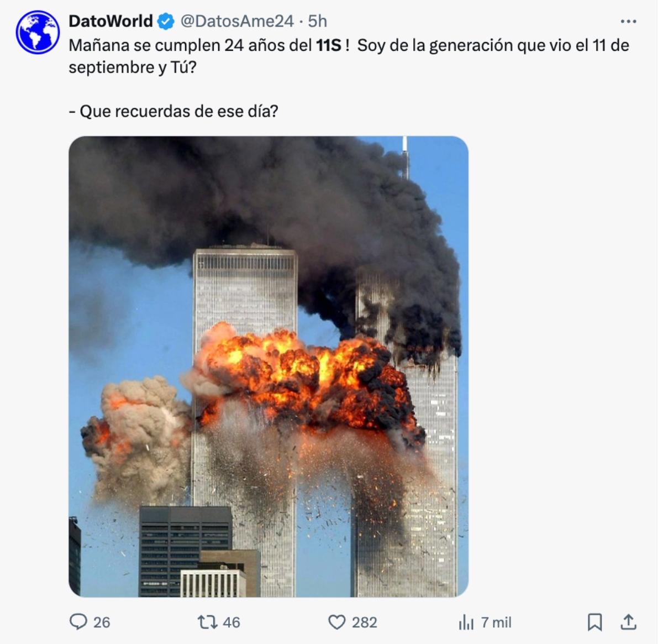Open the DatoWorld globe profile avatar
This screenshot has width=663, height=644.
click(x=38, y=32)
